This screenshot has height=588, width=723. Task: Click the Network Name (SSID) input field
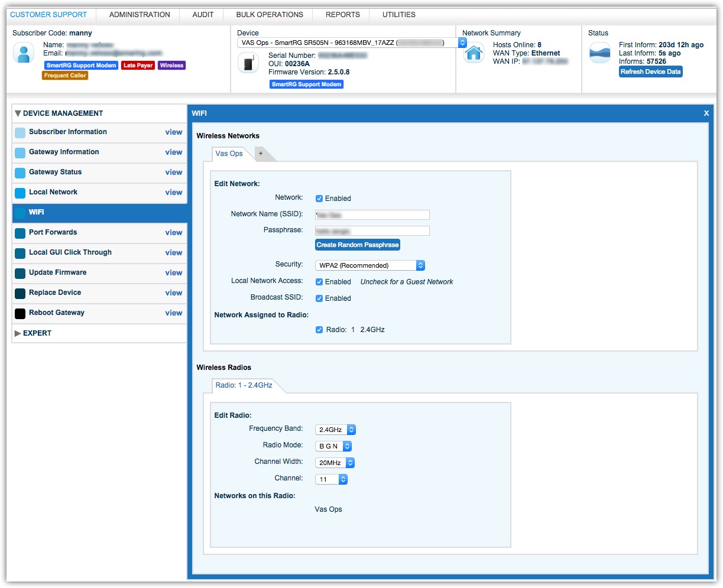372,215
